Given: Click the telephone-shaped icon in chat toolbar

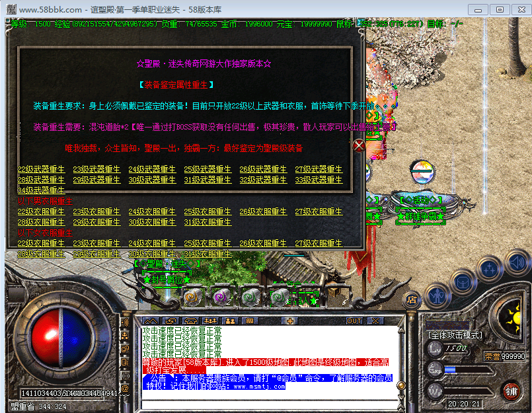Looking at the screenshot, I should tap(190, 321).
